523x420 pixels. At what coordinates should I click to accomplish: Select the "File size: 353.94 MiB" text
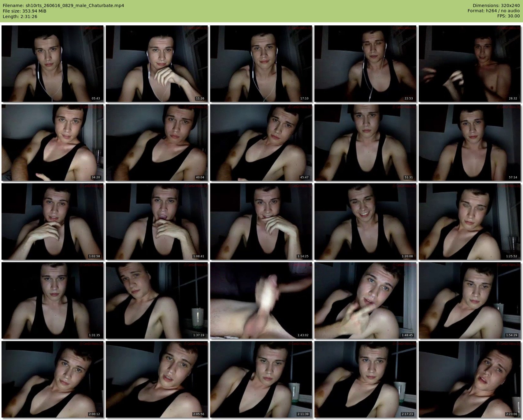pyautogui.click(x=24, y=11)
